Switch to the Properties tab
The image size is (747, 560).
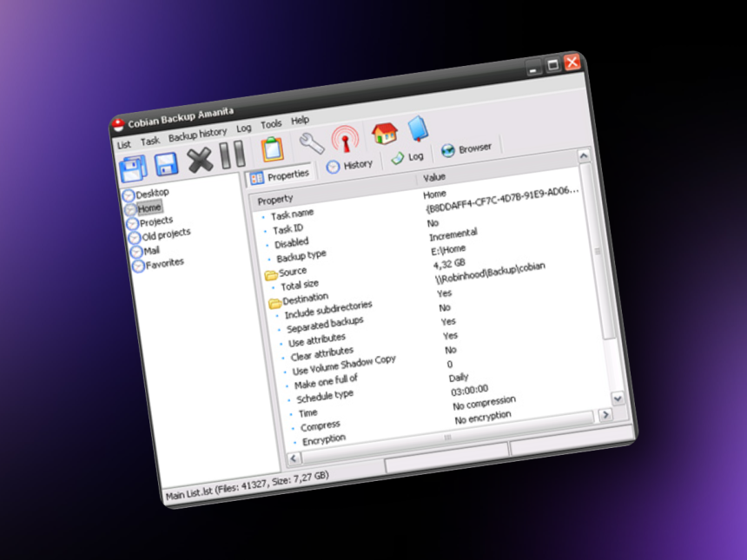(280, 176)
